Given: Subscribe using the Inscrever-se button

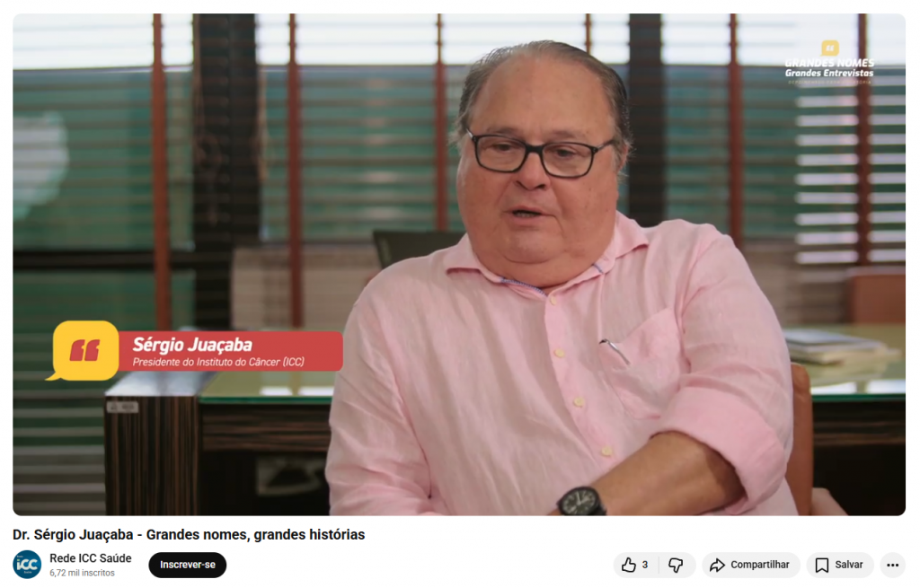Looking at the screenshot, I should (187, 565).
